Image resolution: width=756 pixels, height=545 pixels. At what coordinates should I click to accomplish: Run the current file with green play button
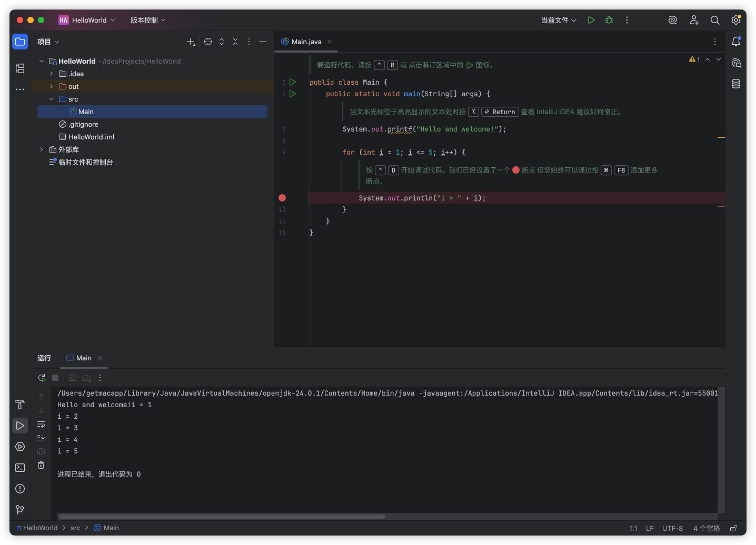pos(591,20)
